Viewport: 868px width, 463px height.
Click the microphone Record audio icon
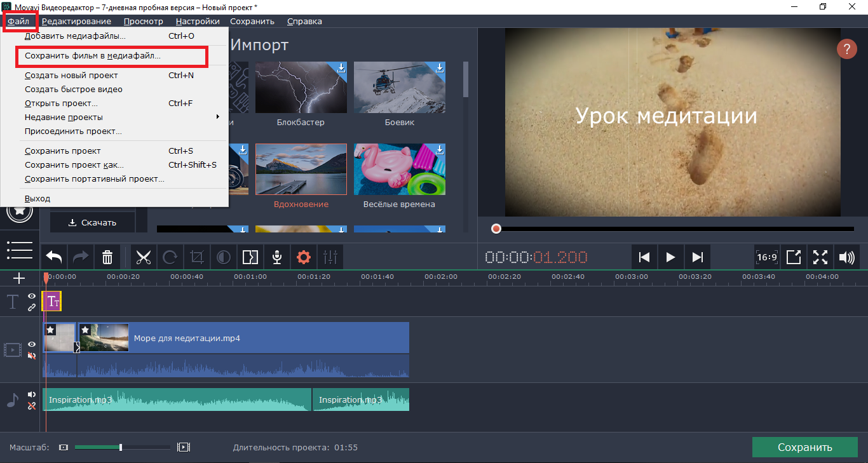click(277, 257)
